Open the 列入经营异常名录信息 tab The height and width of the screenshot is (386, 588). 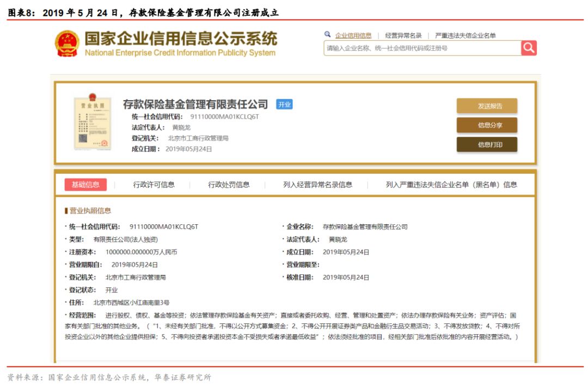tap(317, 185)
